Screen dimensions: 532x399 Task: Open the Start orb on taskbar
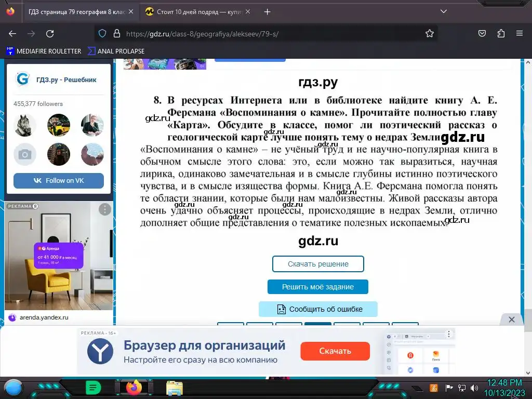coord(13,388)
